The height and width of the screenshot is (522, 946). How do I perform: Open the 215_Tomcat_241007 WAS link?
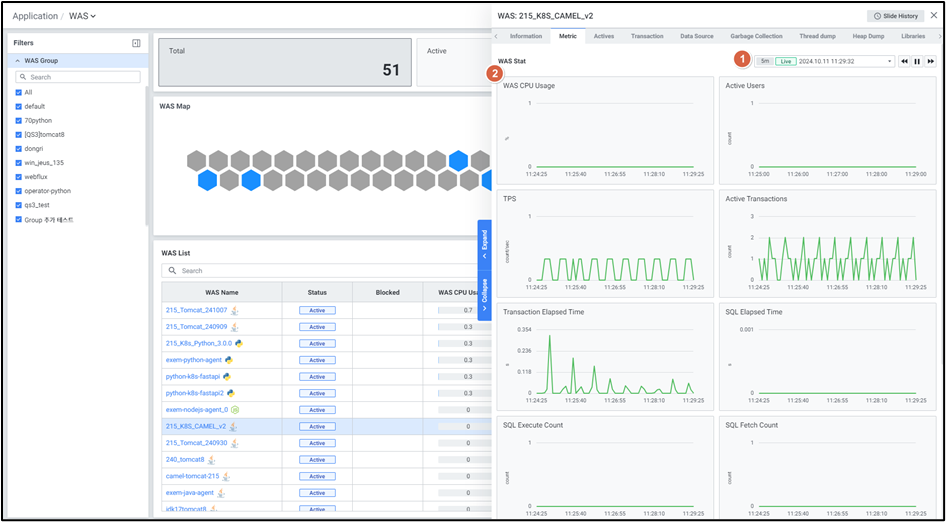196,310
